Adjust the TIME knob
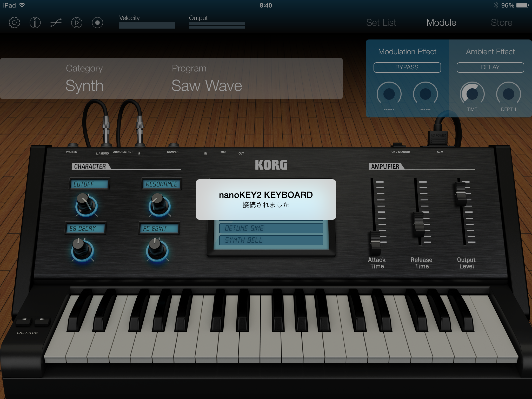The width and height of the screenshot is (532, 399). [x=472, y=94]
